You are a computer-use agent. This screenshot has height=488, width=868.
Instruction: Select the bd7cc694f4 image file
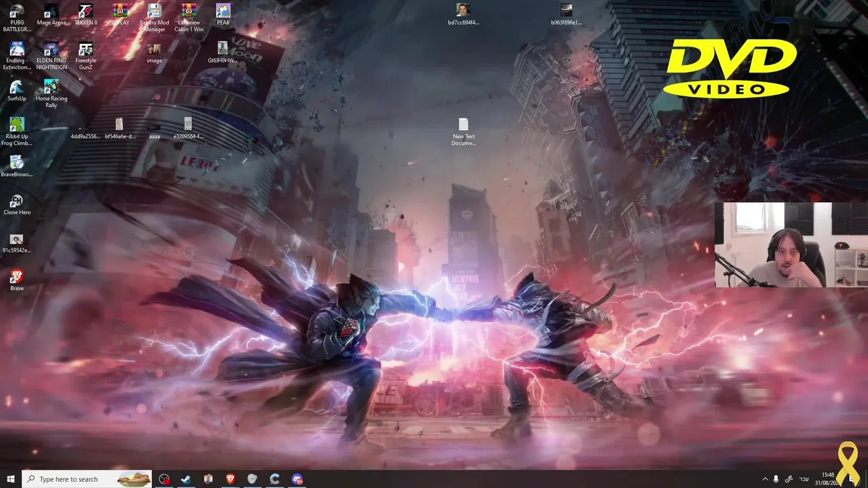[463, 15]
